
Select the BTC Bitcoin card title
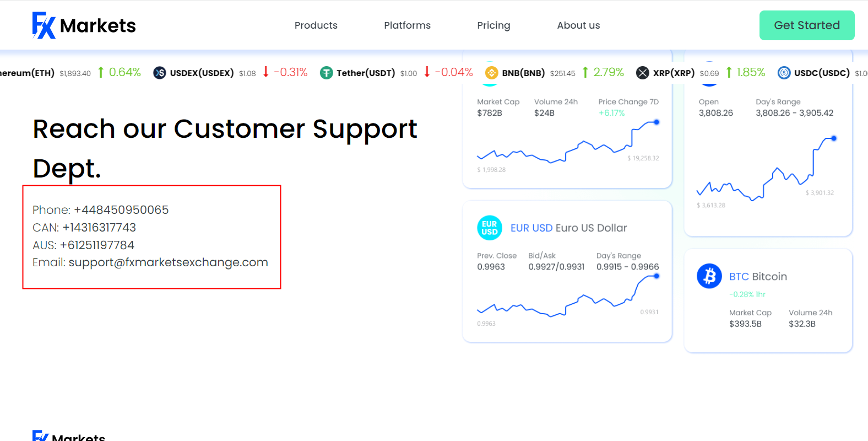pos(758,277)
